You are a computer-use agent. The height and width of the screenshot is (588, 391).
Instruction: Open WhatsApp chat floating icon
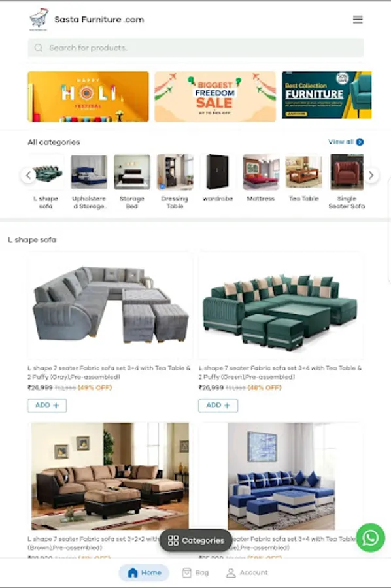(x=370, y=538)
